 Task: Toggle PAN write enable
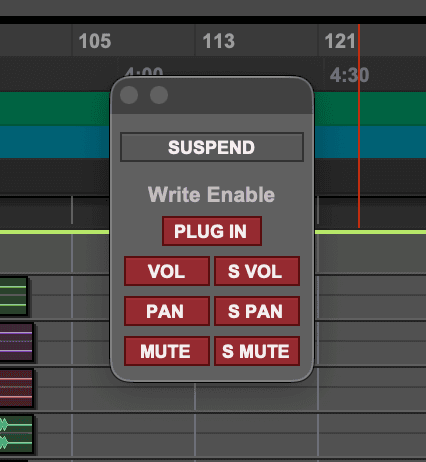(167, 311)
